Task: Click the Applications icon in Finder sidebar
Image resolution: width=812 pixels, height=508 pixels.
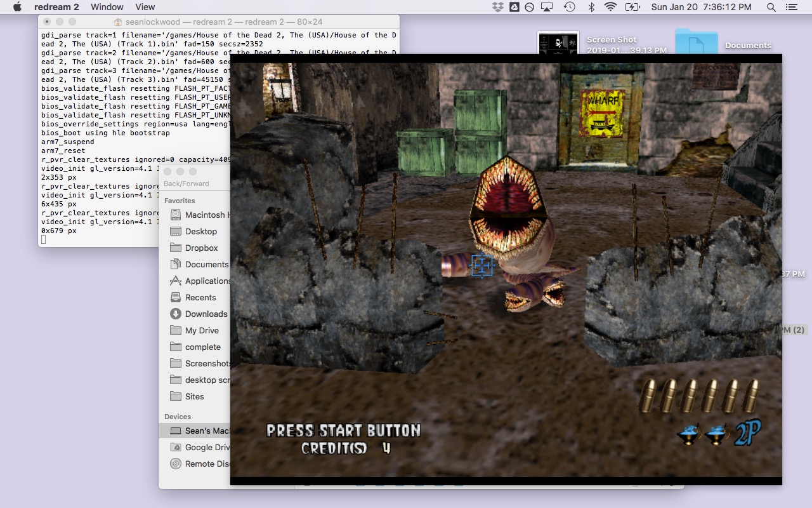Action: pos(176,281)
